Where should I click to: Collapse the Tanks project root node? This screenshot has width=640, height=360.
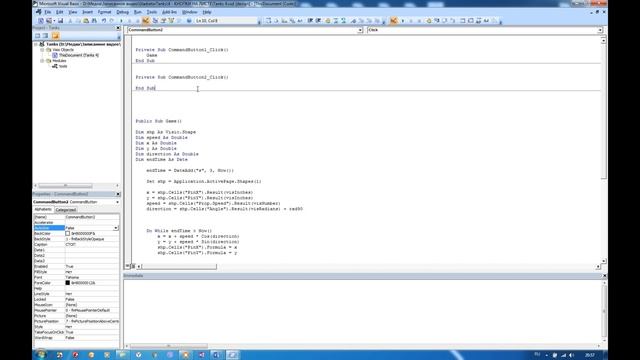pyautogui.click(x=36, y=44)
